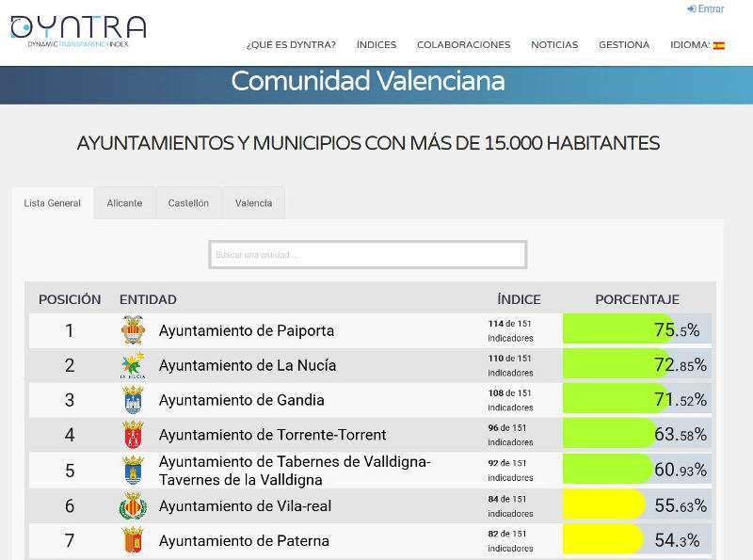Click the Paterna coat of arms

[133, 540]
